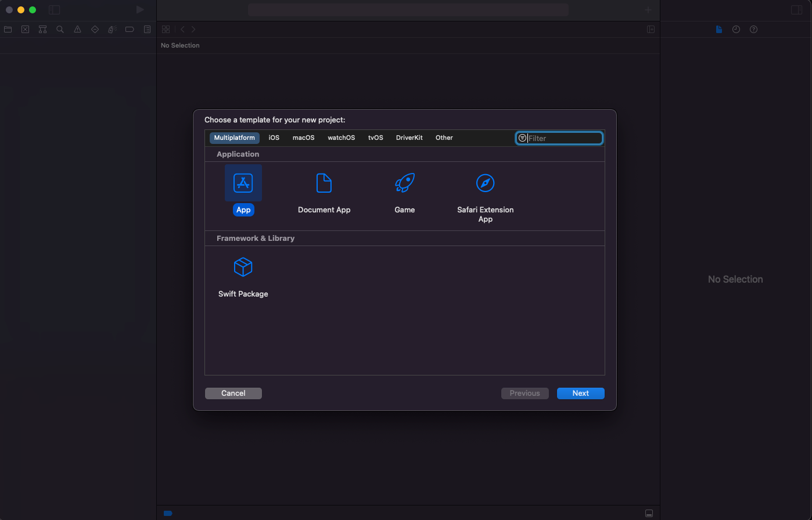
Task: Open the Breakpoint navigator icon
Action: tap(130, 29)
